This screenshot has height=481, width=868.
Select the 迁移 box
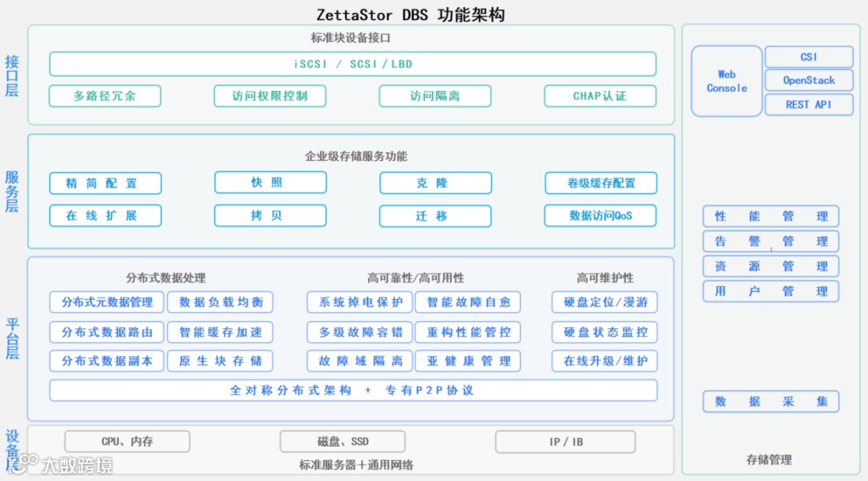[x=435, y=216]
